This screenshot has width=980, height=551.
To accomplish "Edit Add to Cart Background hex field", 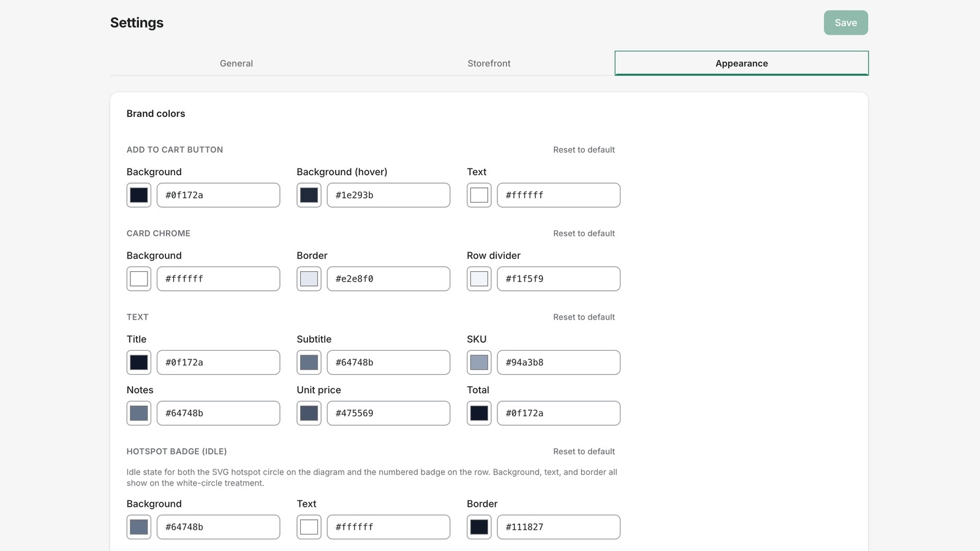I will [219, 195].
